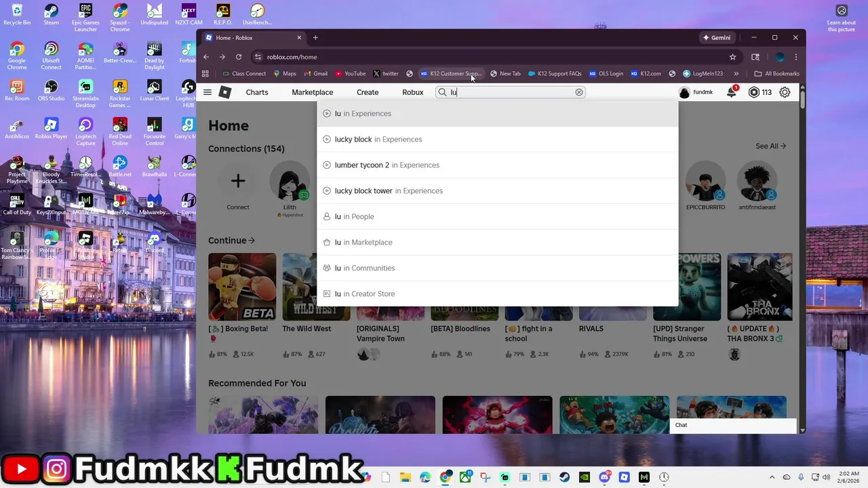Open a new Chrome tab with the plus

(315, 37)
